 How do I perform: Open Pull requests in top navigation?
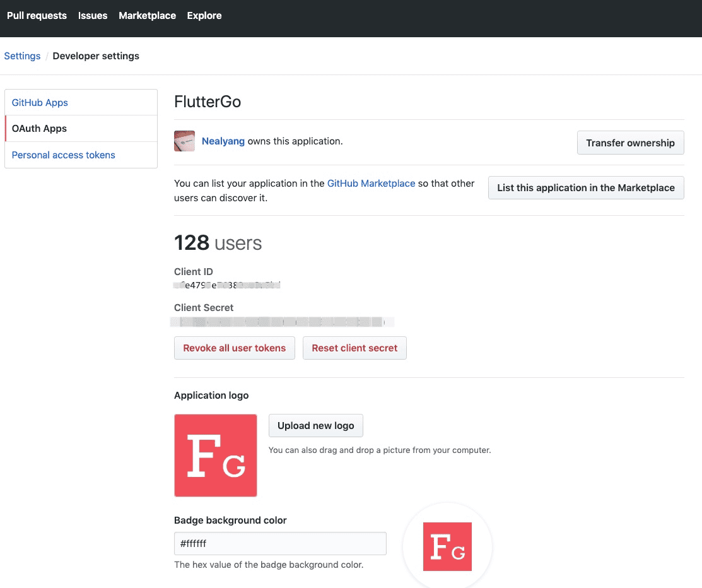click(x=37, y=16)
